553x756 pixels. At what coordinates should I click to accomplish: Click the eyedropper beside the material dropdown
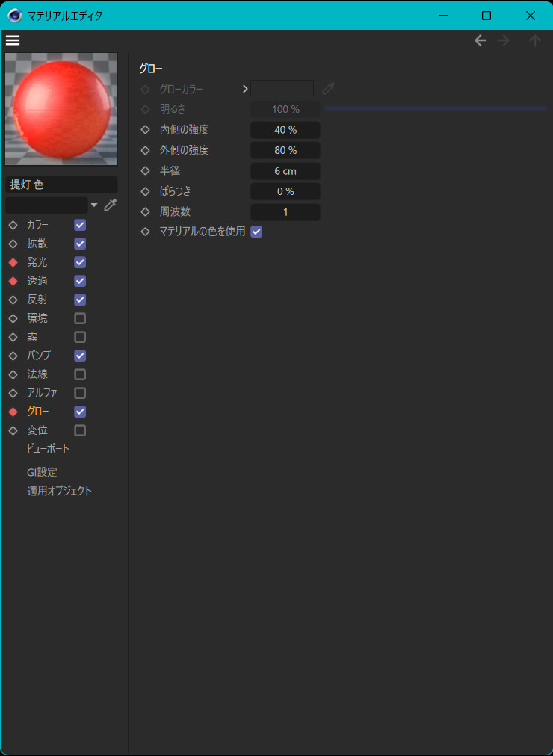111,205
